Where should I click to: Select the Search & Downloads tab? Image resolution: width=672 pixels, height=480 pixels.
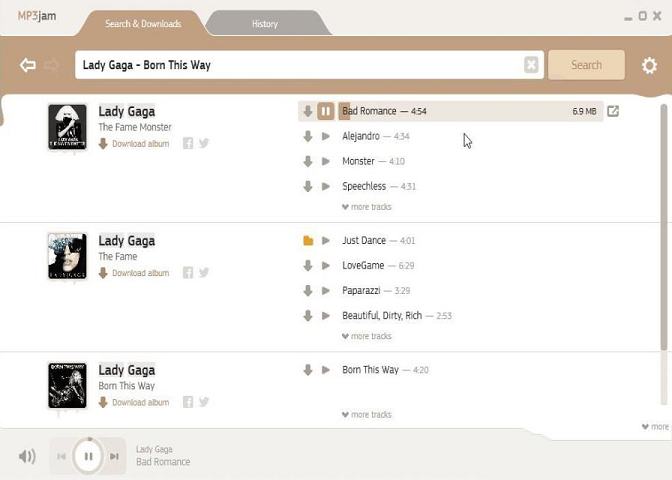(143, 24)
